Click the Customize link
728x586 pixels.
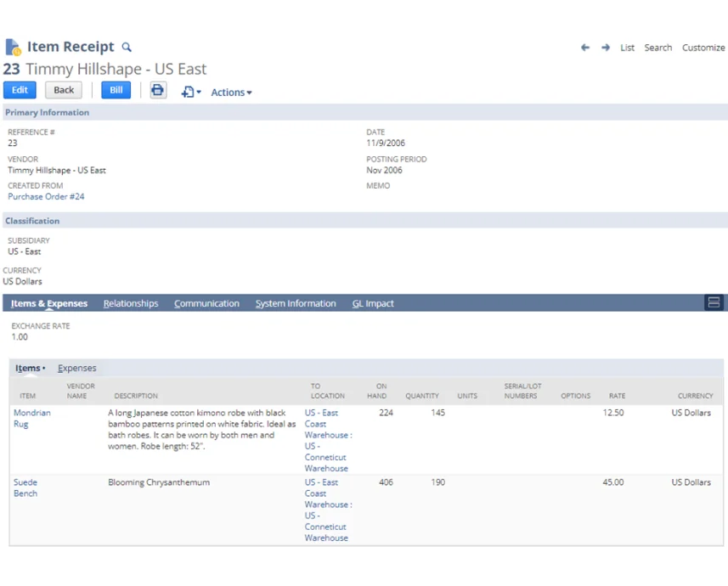pyautogui.click(x=703, y=48)
